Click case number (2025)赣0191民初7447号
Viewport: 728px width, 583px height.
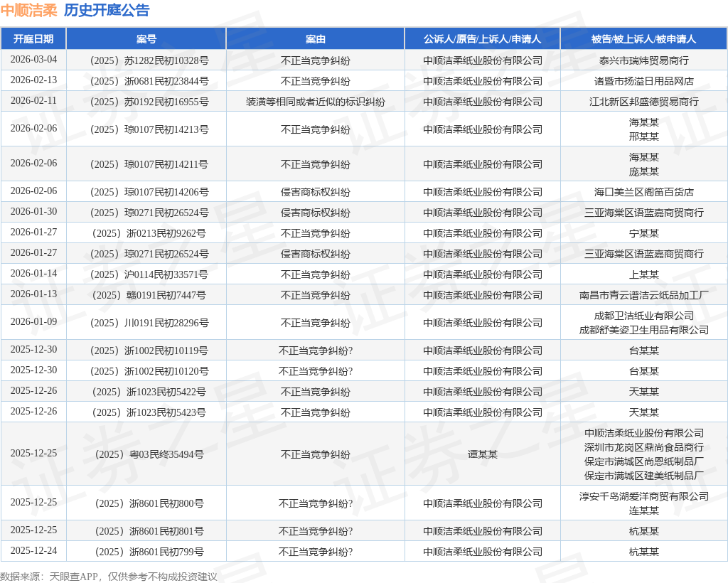point(149,295)
